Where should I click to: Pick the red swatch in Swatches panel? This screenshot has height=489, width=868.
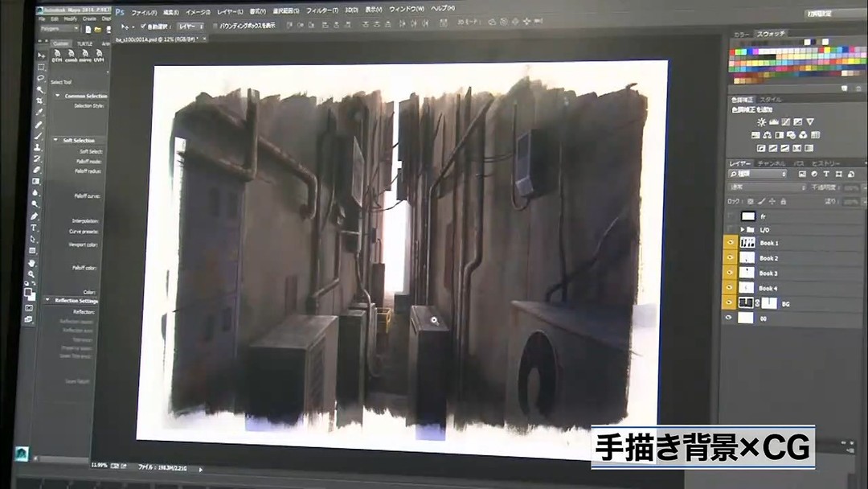(x=732, y=52)
